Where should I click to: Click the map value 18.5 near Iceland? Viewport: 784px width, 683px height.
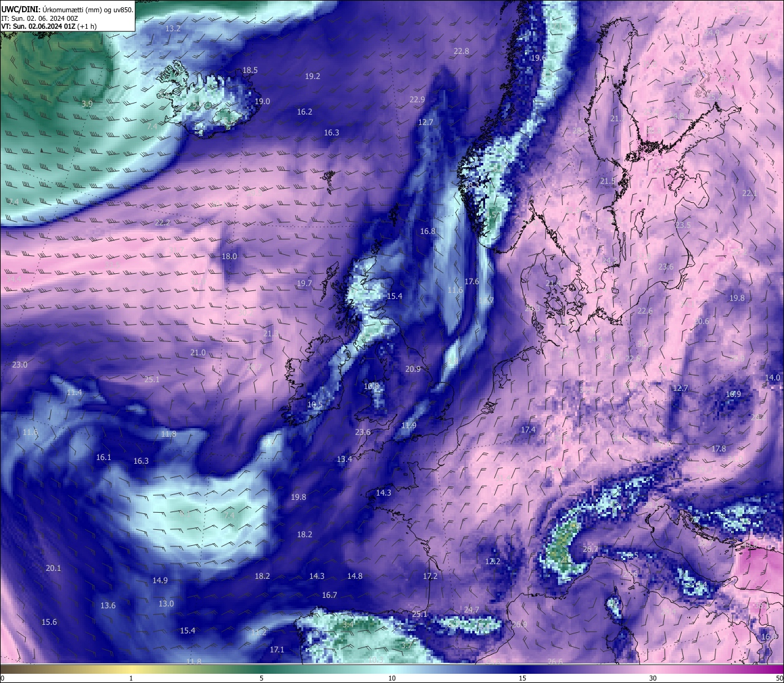tap(250, 70)
